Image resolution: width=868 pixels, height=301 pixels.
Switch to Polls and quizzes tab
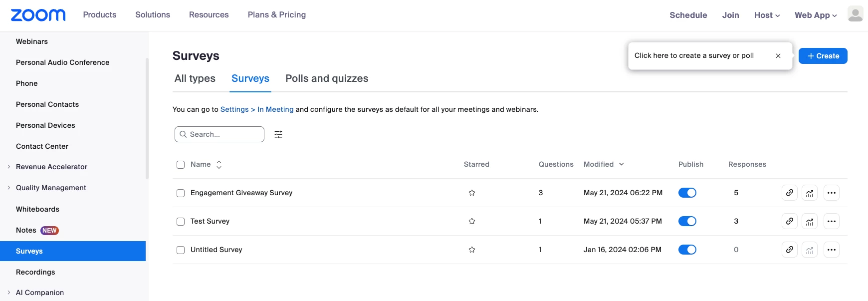click(x=327, y=78)
